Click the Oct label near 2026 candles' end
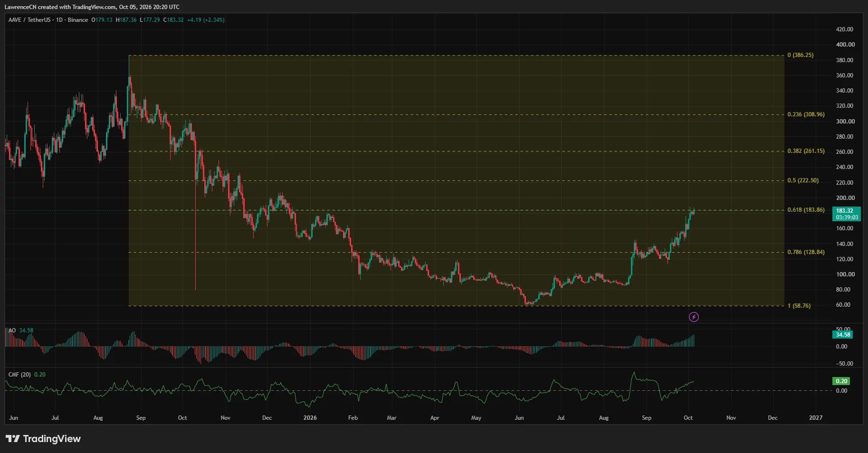Screen dimensions: 868x453 coord(688,418)
